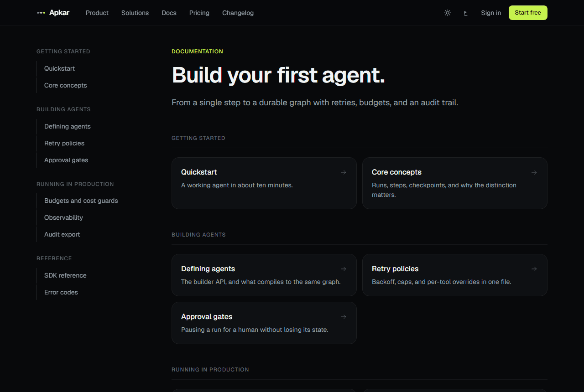Viewport: 584px width, 392px height.
Task: Click the BUILDING AGENTS heading above the cards
Action: (x=198, y=235)
